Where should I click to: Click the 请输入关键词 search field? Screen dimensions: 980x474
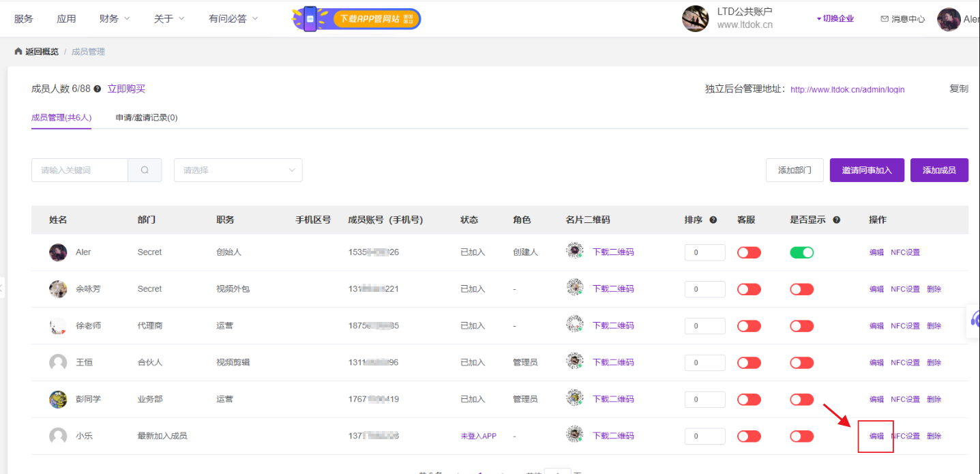pyautogui.click(x=80, y=171)
